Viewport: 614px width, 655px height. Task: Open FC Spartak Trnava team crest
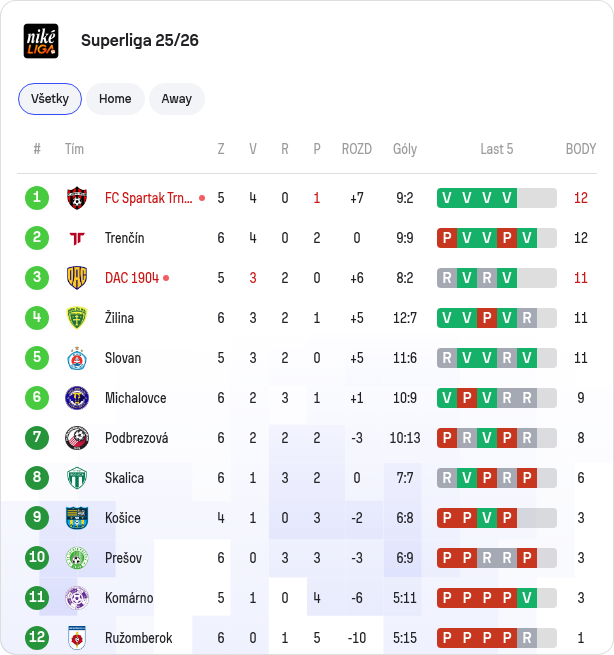coord(77,198)
